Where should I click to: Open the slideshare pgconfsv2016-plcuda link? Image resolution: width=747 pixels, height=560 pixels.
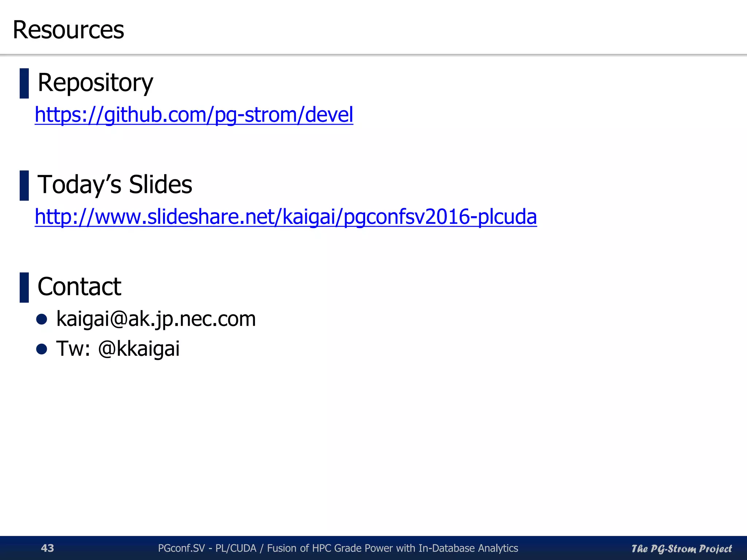pos(286,217)
